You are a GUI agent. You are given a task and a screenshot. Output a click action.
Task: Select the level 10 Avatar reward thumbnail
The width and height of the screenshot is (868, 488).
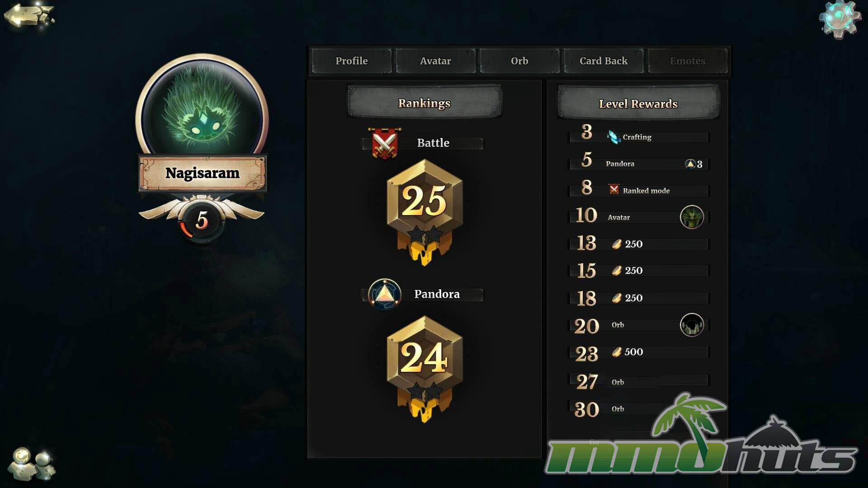[x=692, y=217]
